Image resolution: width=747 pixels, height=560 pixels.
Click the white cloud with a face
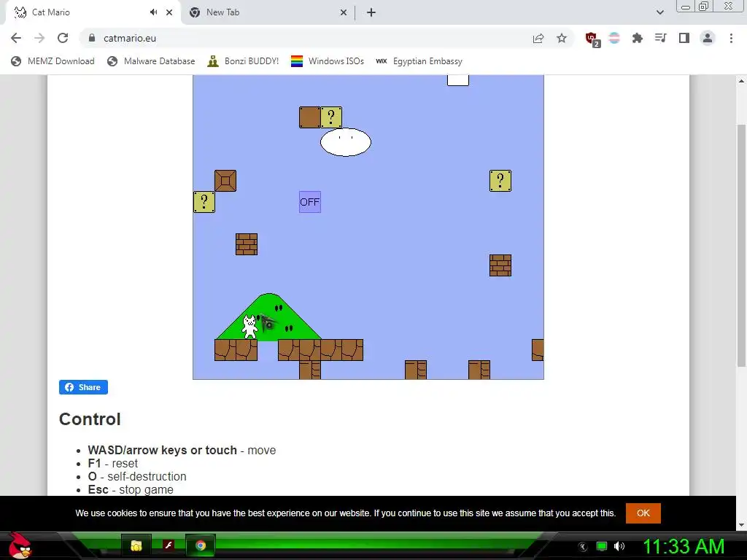tap(345, 142)
